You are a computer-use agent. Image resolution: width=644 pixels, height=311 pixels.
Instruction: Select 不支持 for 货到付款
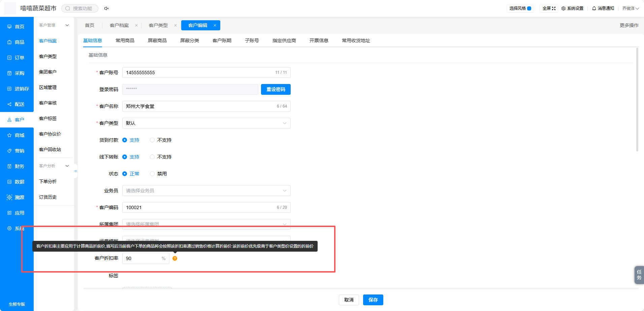click(x=161, y=140)
